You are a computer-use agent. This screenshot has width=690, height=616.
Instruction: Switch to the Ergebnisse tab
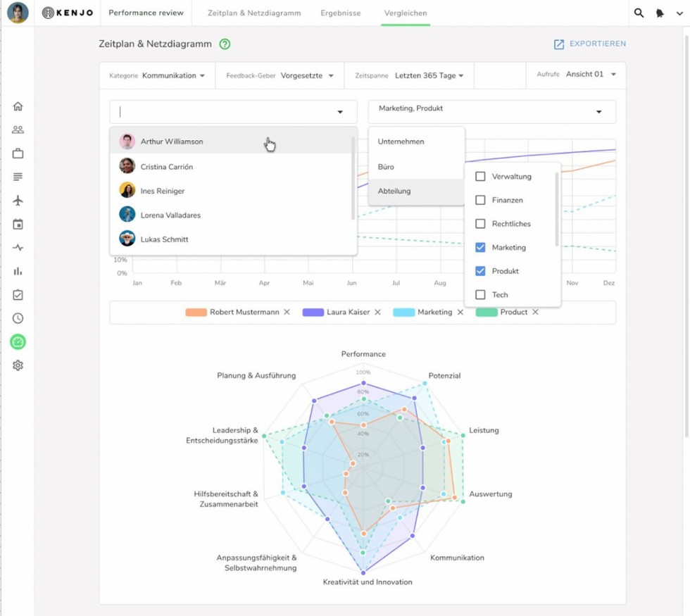coord(340,13)
